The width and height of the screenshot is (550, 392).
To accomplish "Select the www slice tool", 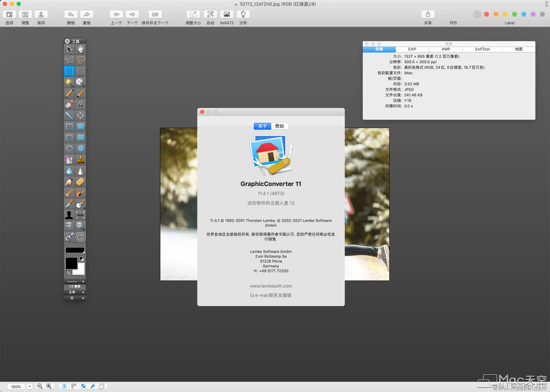I will pos(80,215).
